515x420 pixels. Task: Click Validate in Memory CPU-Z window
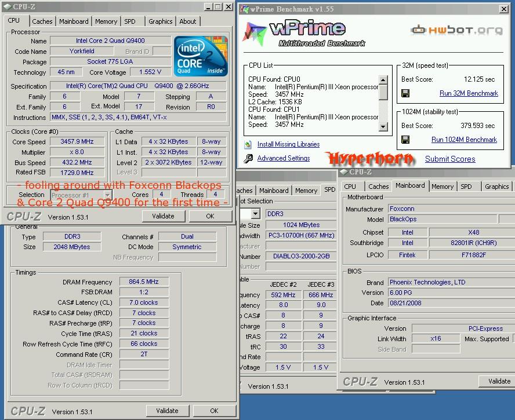click(x=167, y=411)
